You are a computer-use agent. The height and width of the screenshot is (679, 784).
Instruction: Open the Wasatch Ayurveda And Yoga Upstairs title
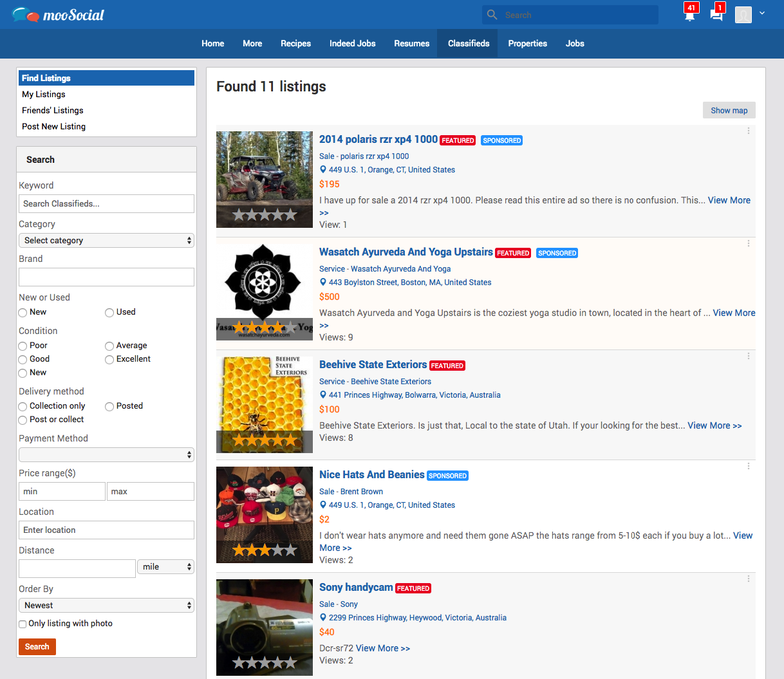(406, 252)
